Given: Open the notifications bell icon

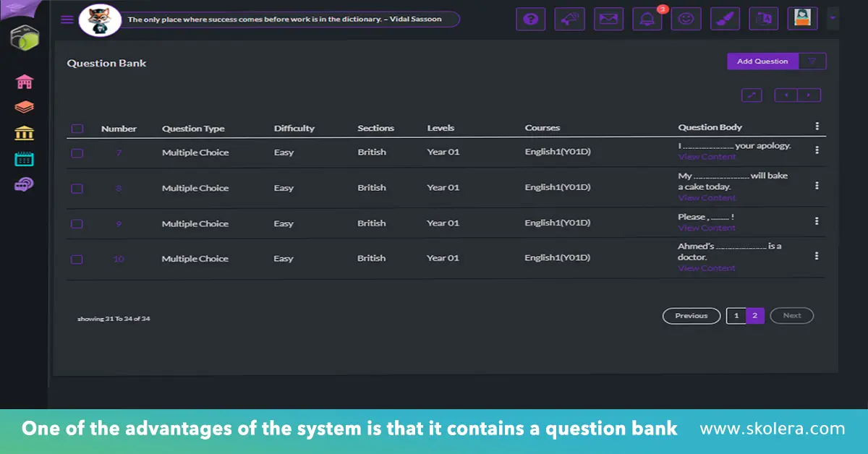Looking at the screenshot, I should click(647, 19).
